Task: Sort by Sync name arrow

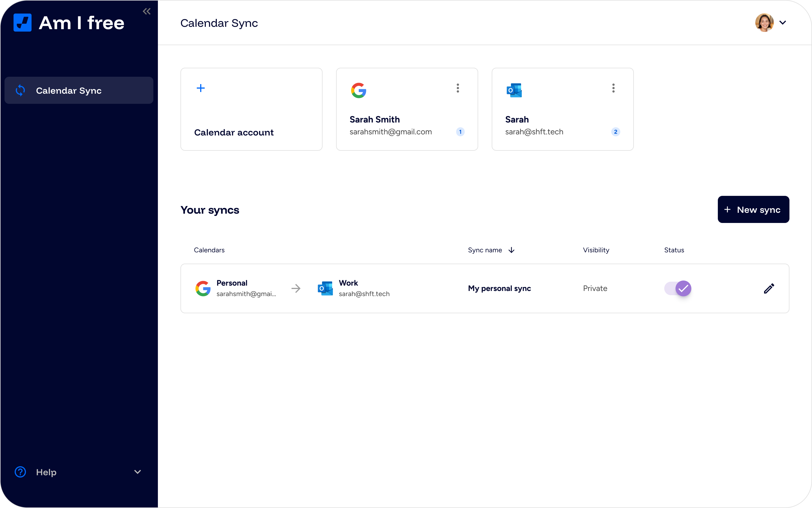Action: pos(511,250)
